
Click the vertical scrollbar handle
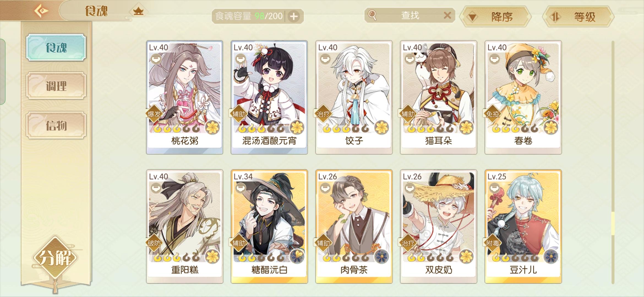coord(613,223)
